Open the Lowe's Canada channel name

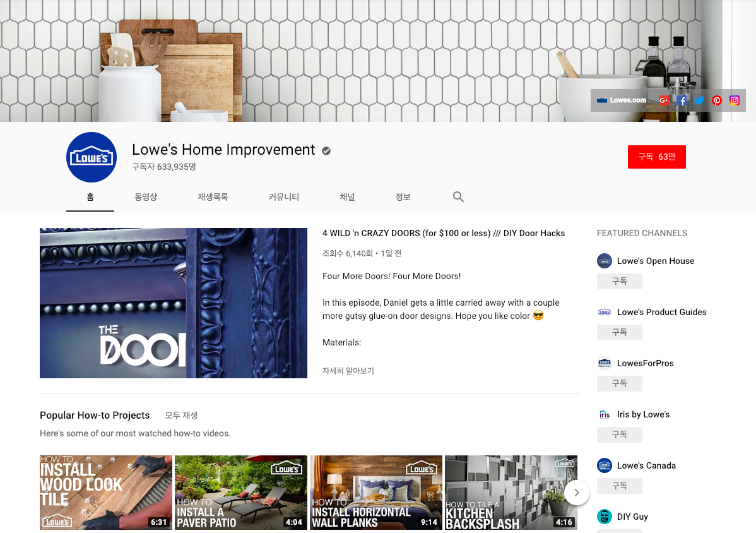pyautogui.click(x=647, y=465)
